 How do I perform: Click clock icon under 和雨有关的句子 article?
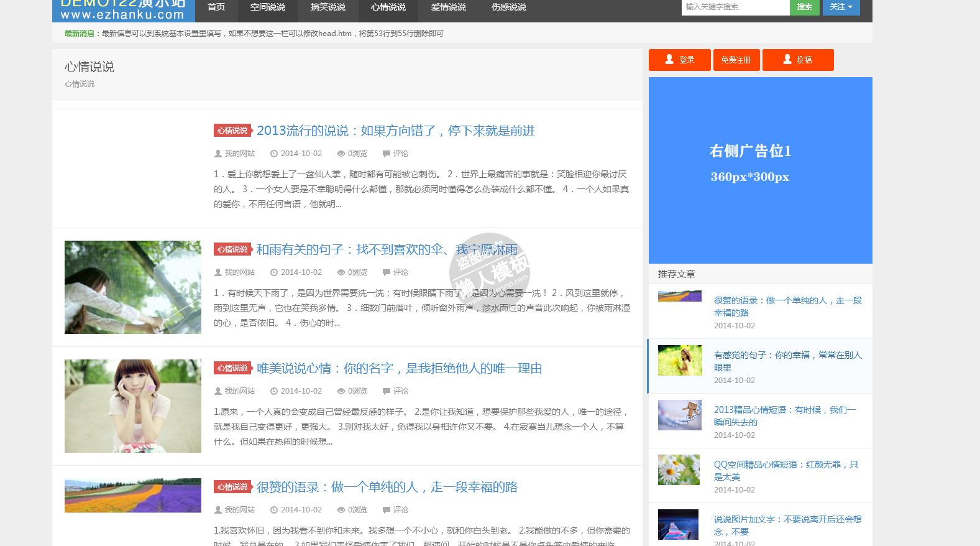pos(274,272)
